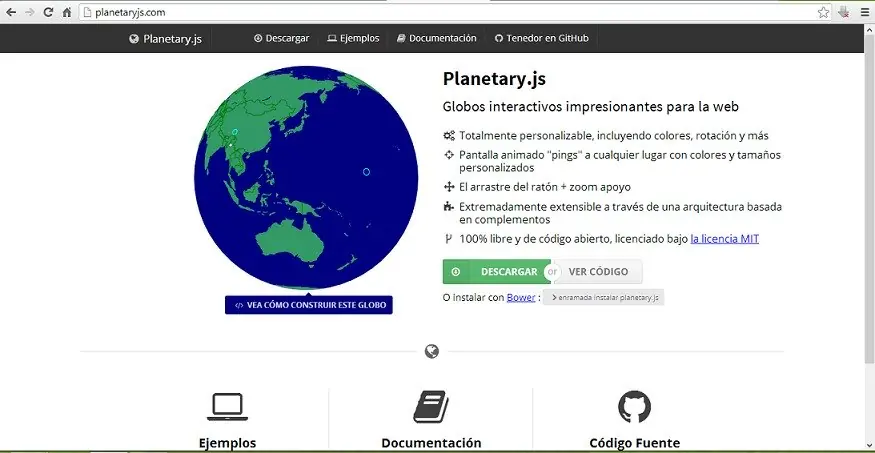Screen dimensions: 875x453
Task: Click the globe icon on the divider line
Action: tap(431, 351)
